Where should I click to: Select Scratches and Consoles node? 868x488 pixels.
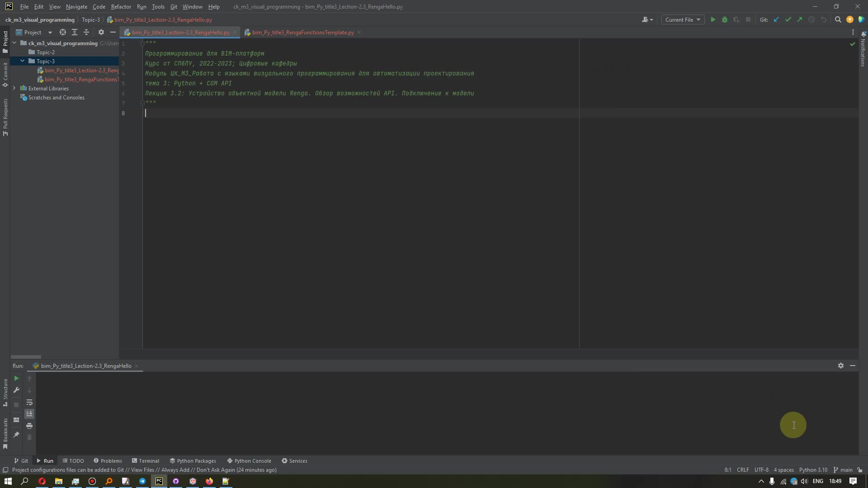pos(56,98)
